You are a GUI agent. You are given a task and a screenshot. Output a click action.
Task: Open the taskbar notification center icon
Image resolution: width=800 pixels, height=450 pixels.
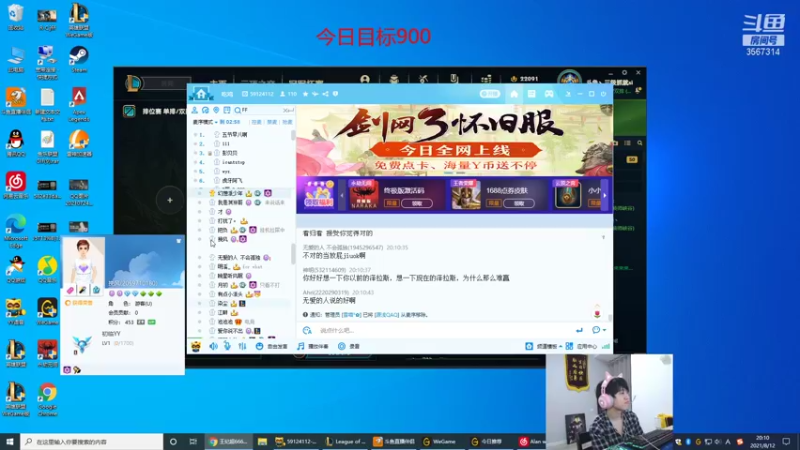click(x=786, y=441)
